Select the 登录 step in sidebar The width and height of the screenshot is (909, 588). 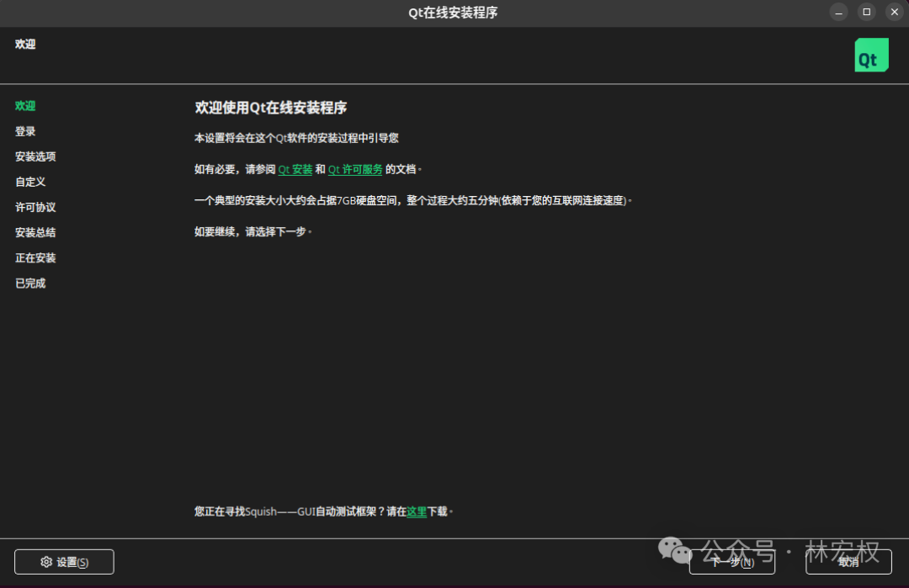tap(25, 131)
